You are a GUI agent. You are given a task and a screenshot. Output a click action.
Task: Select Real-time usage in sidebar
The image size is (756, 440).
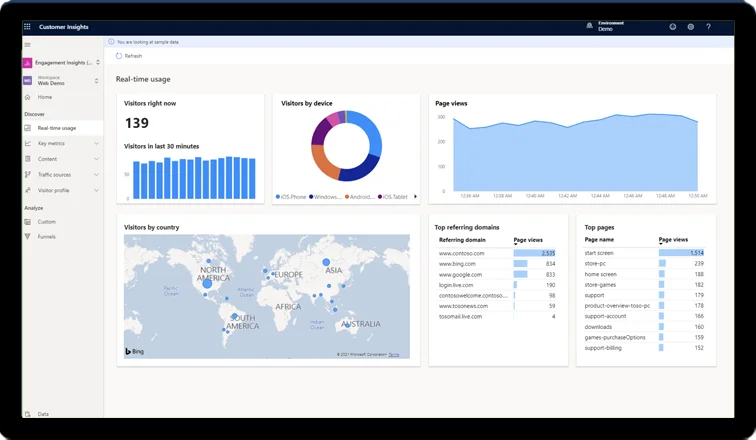click(56, 128)
